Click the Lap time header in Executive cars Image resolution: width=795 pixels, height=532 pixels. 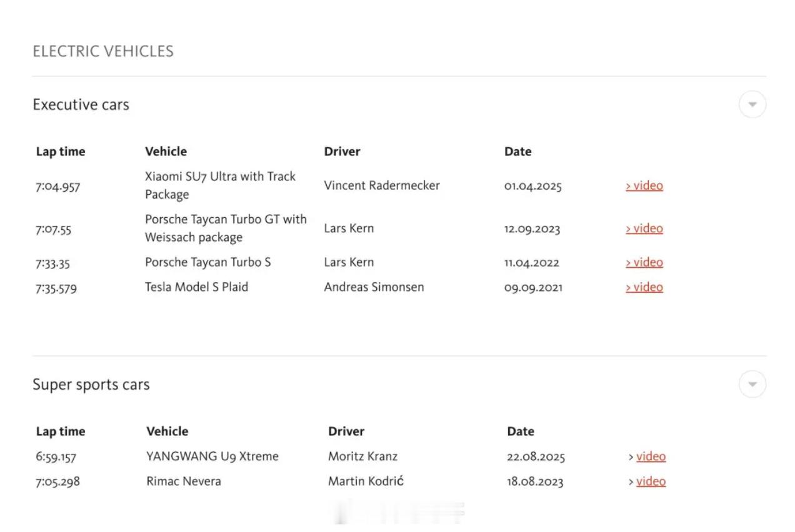[61, 152]
